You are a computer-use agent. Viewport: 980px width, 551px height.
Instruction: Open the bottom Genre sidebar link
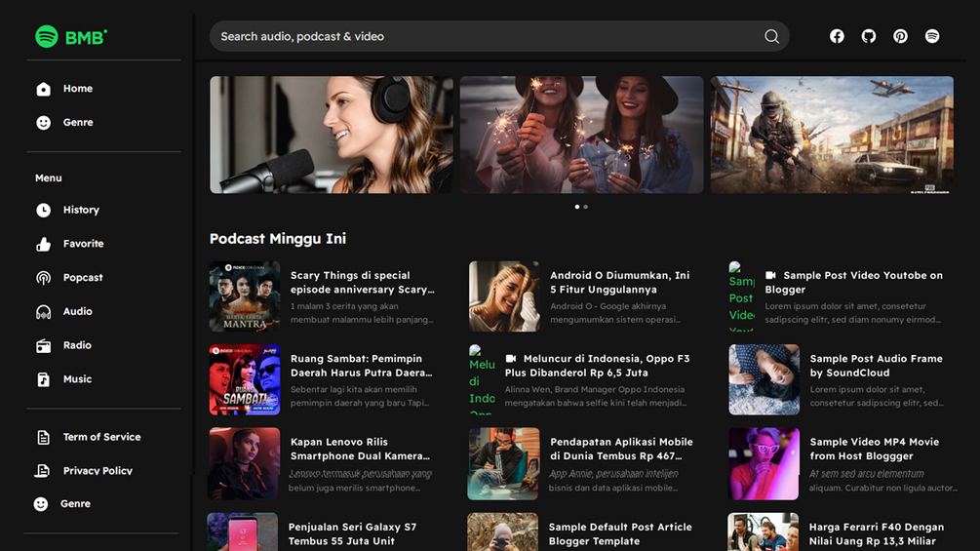(76, 503)
